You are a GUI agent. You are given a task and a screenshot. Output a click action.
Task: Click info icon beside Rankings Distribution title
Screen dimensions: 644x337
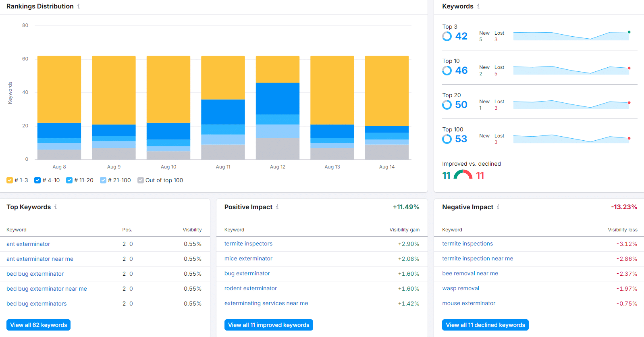click(79, 6)
